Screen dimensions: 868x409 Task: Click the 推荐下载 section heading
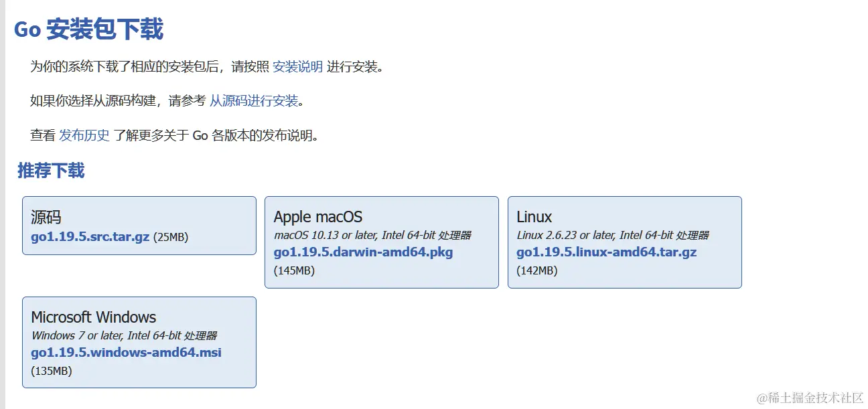click(51, 171)
